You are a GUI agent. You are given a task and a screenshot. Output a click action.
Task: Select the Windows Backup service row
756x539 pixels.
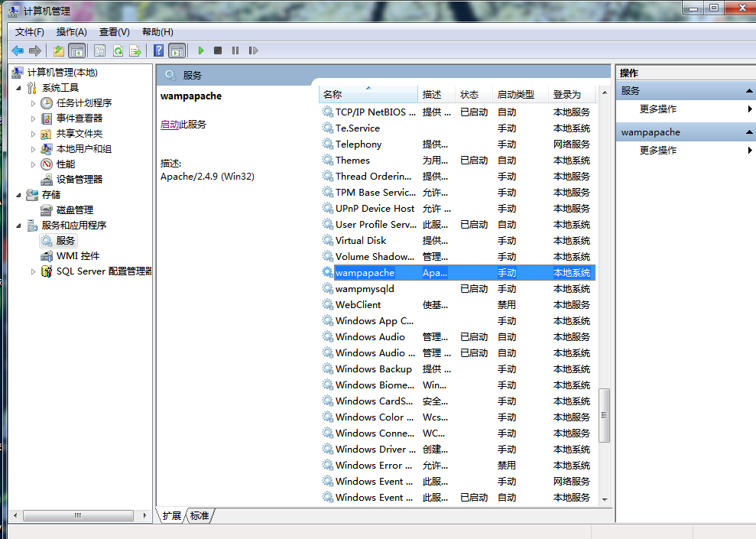pos(458,369)
